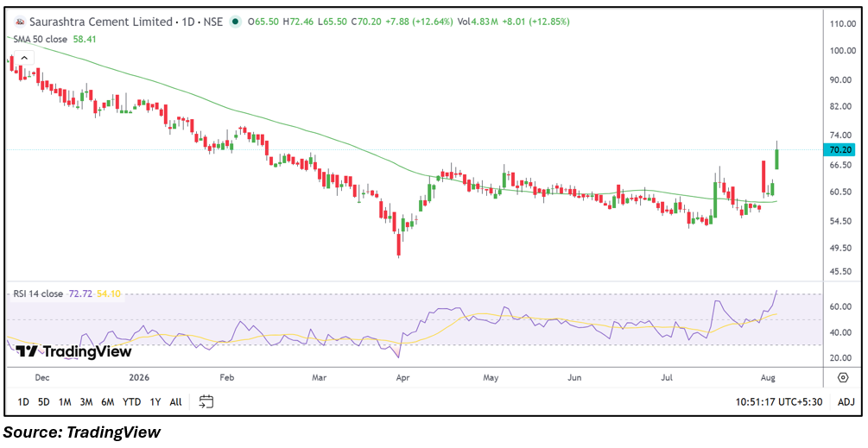Click the current price label 70.20
Image resolution: width=868 pixels, height=448 pixels.
(839, 149)
